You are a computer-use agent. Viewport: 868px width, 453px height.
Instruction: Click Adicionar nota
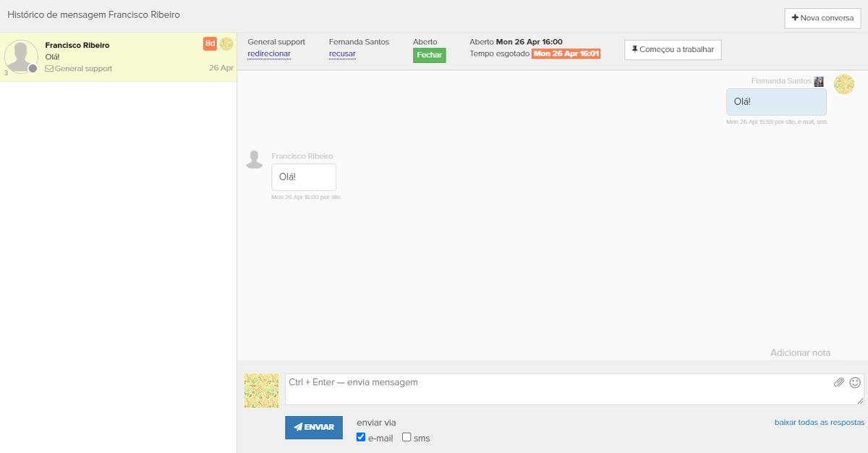click(x=800, y=353)
